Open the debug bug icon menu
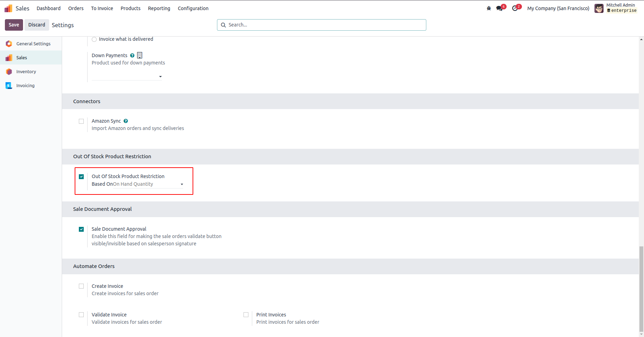Screen dimensions: 644x337 (x=489, y=8)
